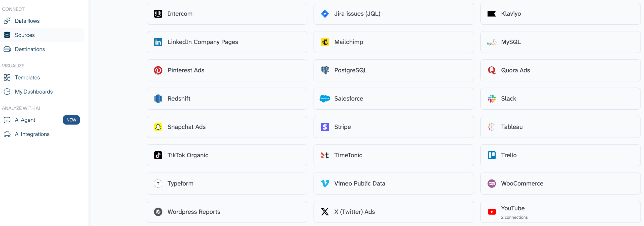Click the WordPress logo icon
This screenshot has height=226, width=644.
(158, 212)
